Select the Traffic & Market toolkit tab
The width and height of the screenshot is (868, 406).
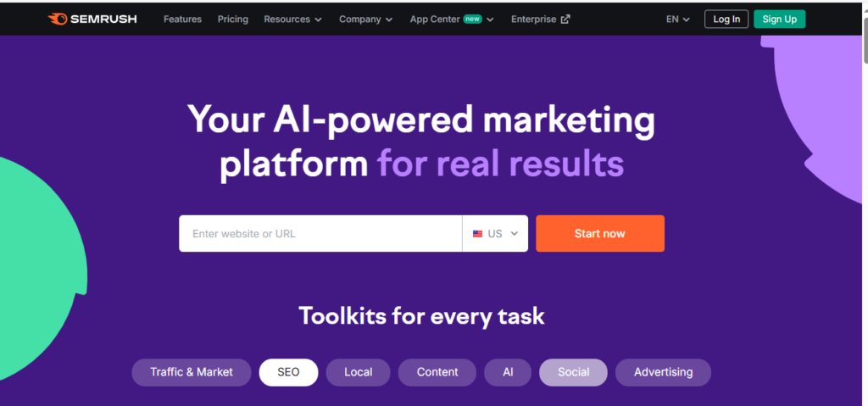(192, 372)
